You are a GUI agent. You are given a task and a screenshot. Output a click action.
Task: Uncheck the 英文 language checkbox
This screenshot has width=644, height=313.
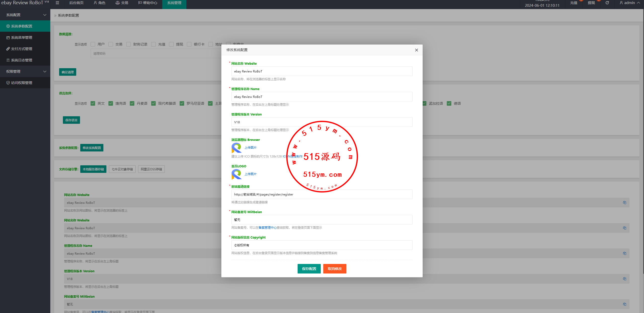(93, 103)
